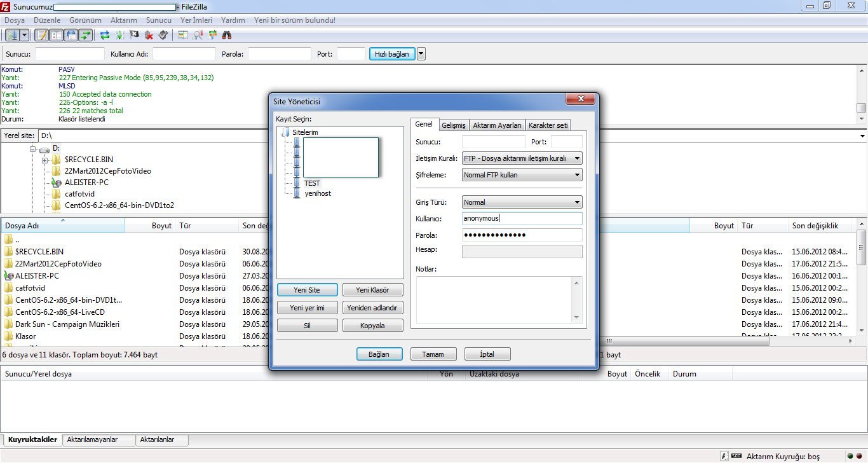Click the quickconnect Port field

pyautogui.click(x=351, y=54)
